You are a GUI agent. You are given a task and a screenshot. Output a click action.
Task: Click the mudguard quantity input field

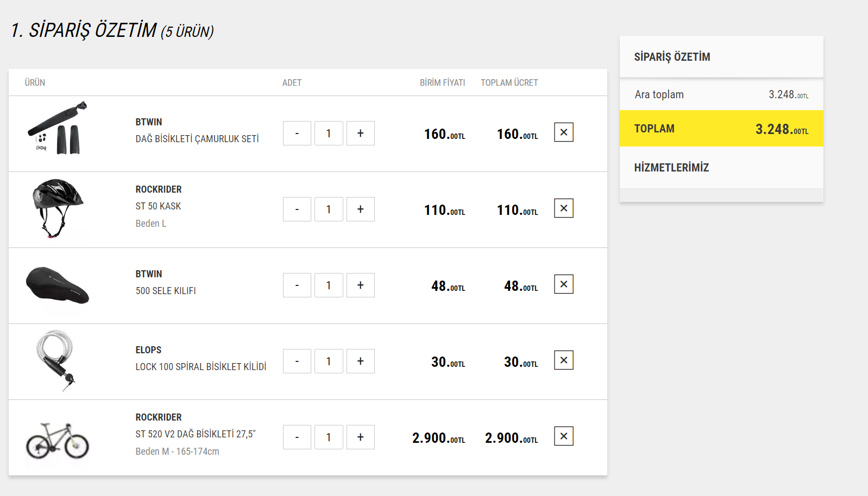tap(329, 133)
